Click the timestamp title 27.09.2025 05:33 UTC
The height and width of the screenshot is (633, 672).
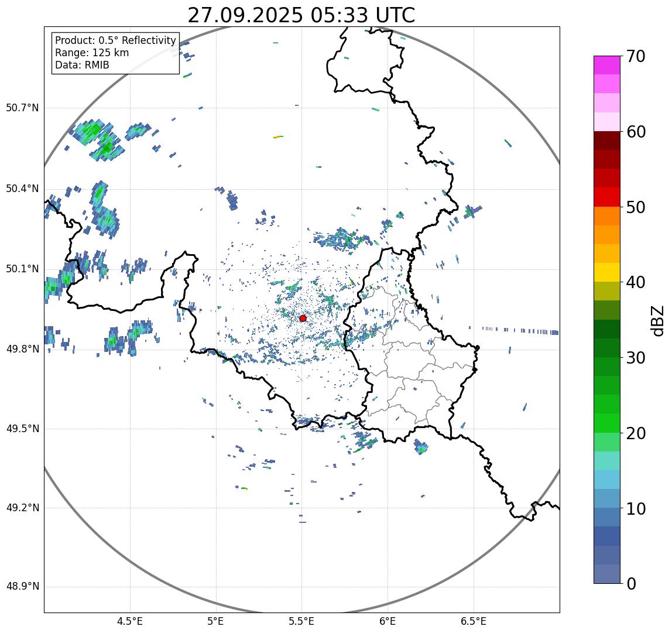[301, 15]
